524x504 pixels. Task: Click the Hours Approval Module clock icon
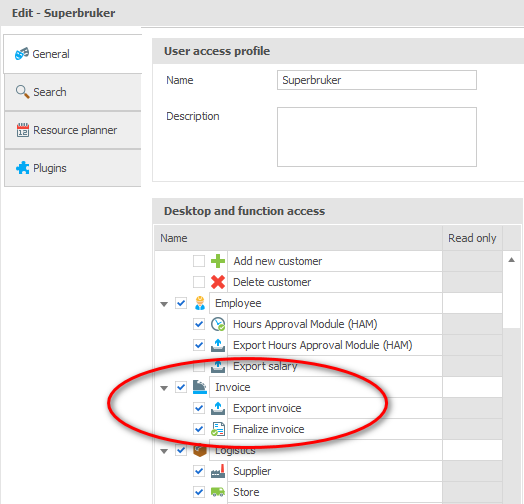[218, 324]
